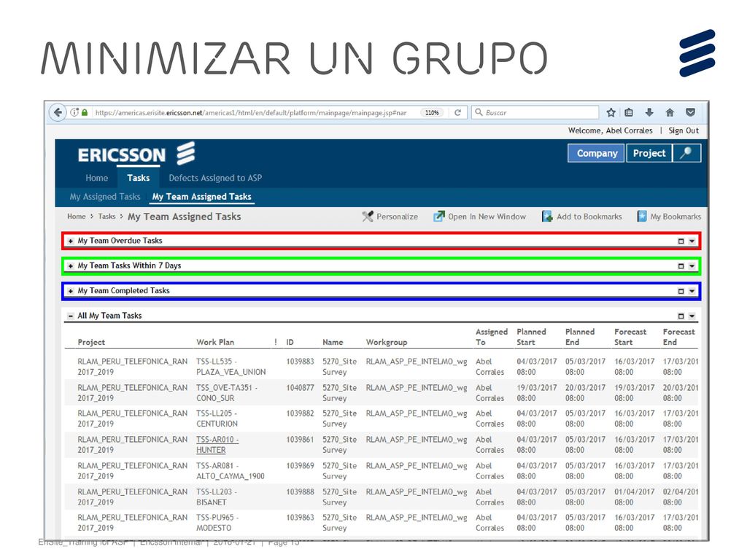This screenshot has height=560, width=747.
Task: Expand the My Team Completed Tasks group
Action: (x=71, y=291)
